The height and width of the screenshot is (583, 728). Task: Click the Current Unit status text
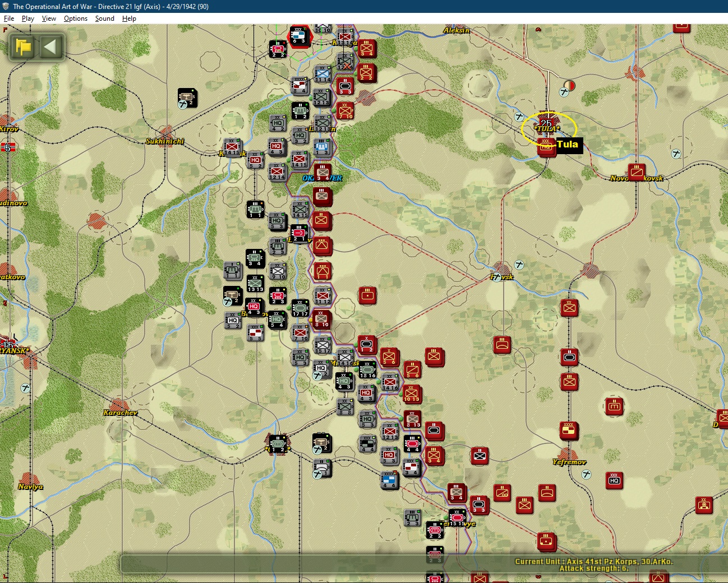594,561
